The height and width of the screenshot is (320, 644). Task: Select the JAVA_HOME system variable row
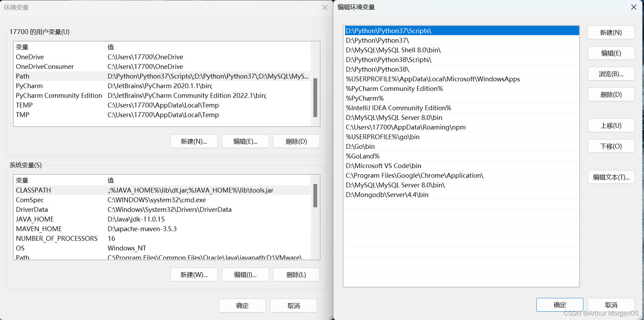[162, 219]
